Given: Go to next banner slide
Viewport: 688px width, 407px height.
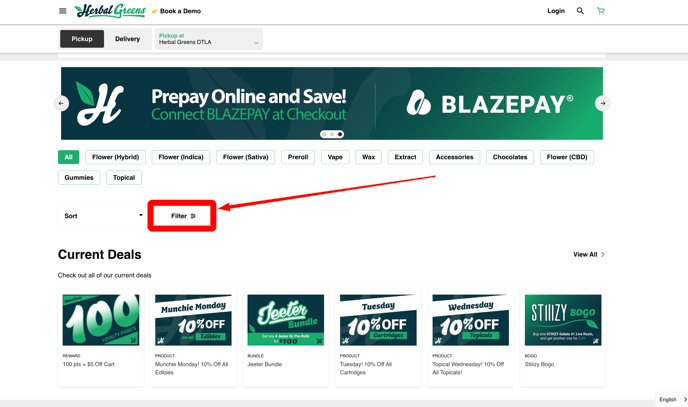Looking at the screenshot, I should (x=603, y=104).
